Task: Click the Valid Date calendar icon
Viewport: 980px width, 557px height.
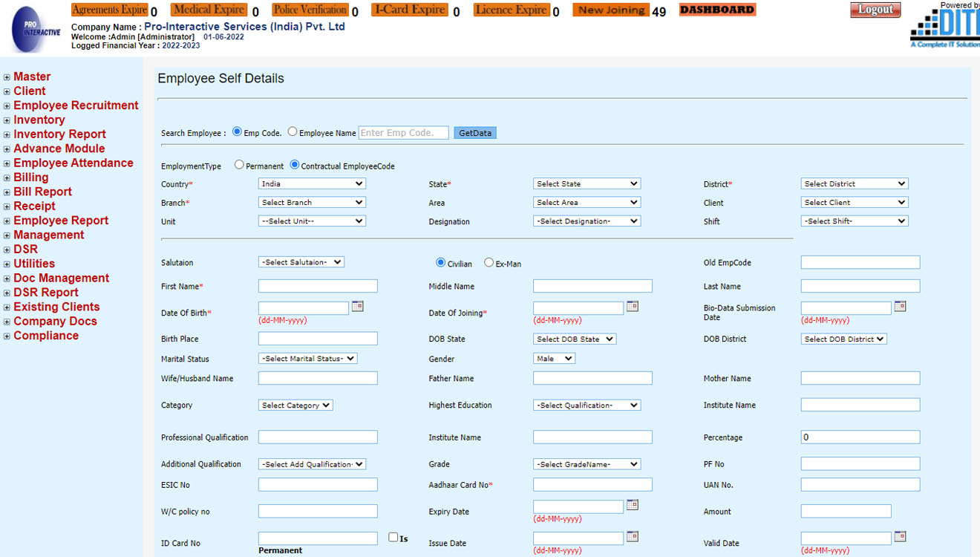Action: point(900,536)
